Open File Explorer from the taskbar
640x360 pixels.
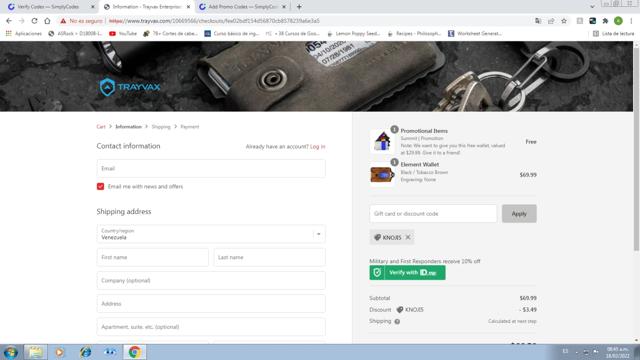click(36, 352)
